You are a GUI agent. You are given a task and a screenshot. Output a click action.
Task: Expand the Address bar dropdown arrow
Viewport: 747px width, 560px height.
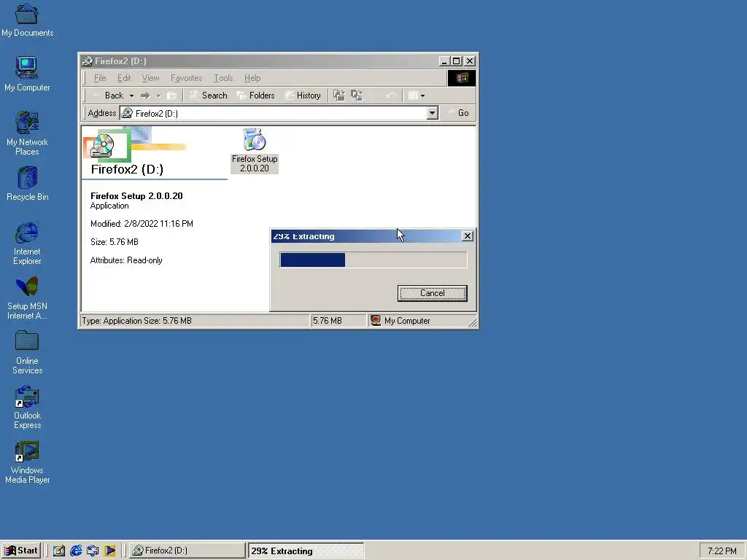(x=432, y=113)
